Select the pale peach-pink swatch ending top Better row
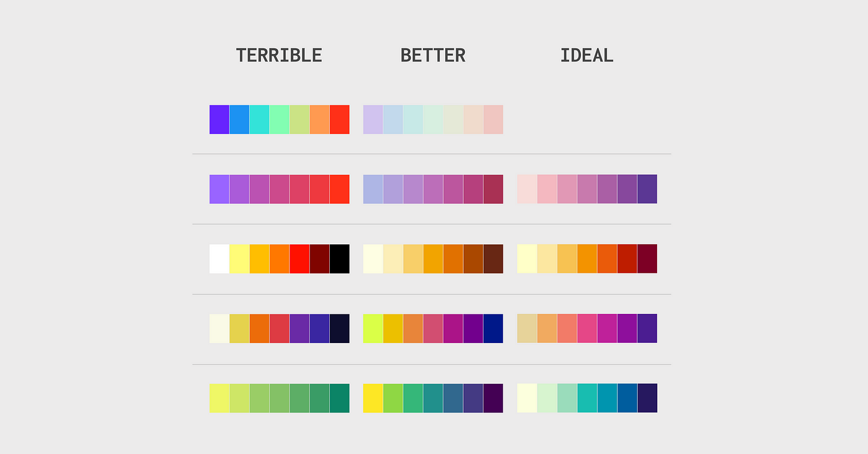 (x=494, y=119)
